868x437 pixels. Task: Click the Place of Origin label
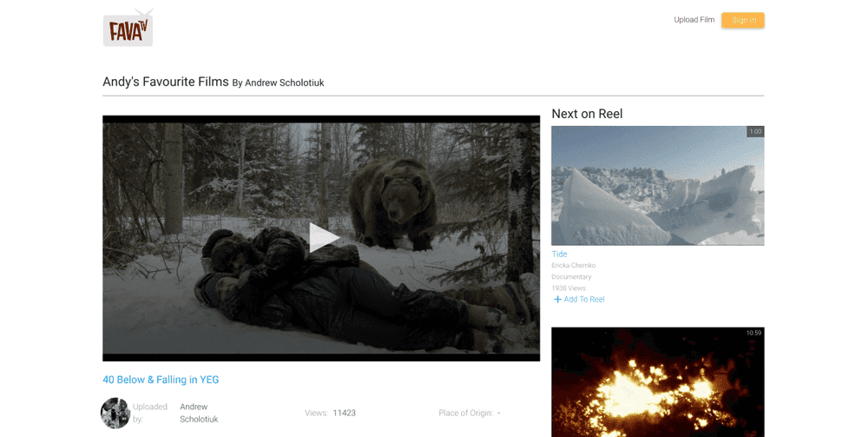[465, 414]
